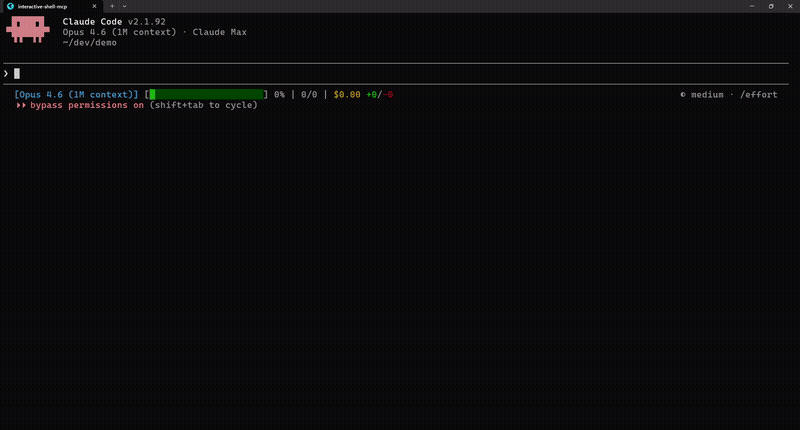Click the [Opus 4.6 (1M context)] status label
Viewport: 800px width, 430px height.
[x=76, y=95]
